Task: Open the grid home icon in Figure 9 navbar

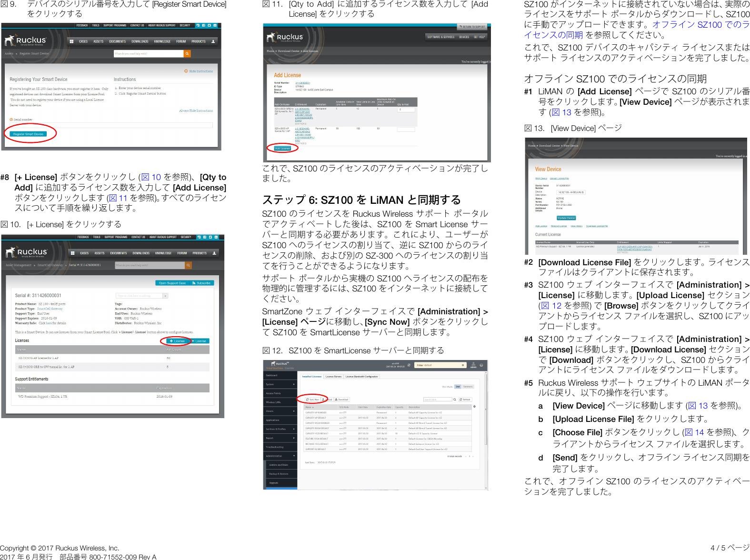Action: [x=72, y=41]
